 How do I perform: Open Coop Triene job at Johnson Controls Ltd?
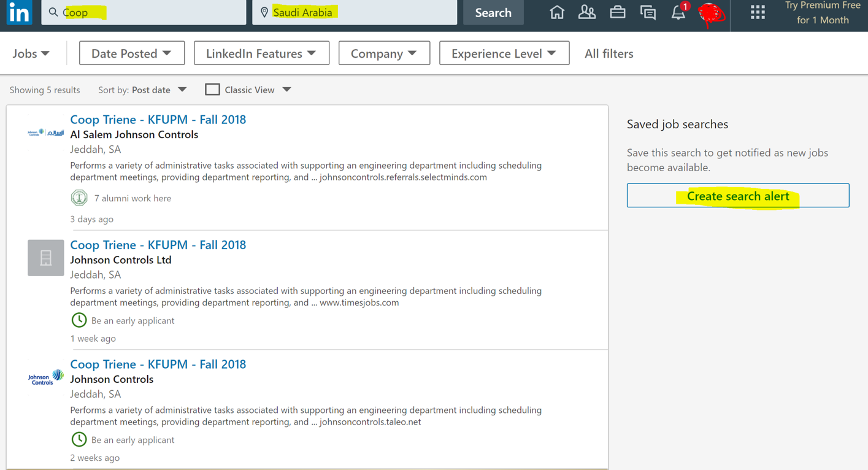(x=158, y=245)
